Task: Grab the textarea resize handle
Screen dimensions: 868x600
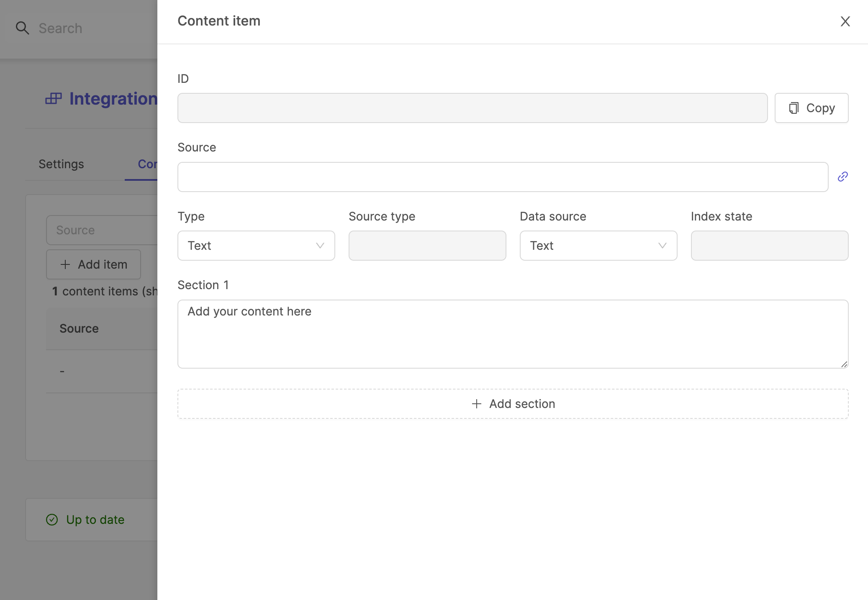Action: [844, 364]
